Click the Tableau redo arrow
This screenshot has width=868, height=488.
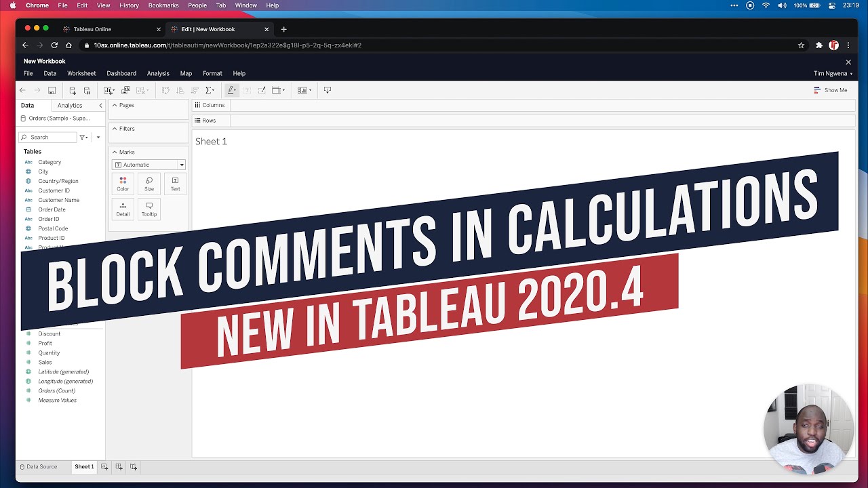(37, 90)
